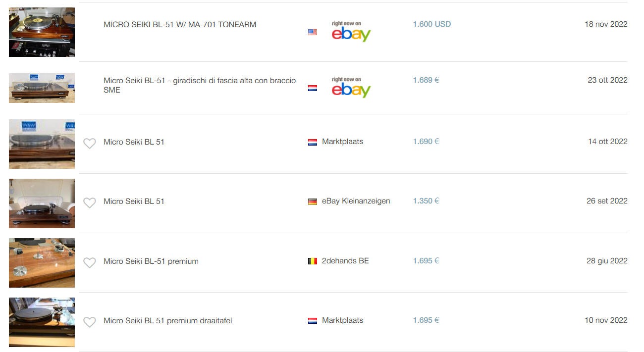
Task: Toggle heart on eBay Kleinanzeigen BL 51 listing
Action: pyautogui.click(x=89, y=203)
